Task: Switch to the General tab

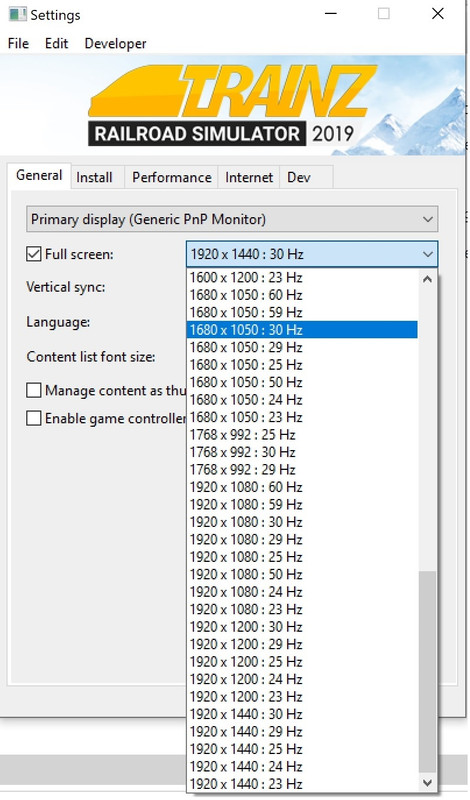Action: tap(39, 176)
